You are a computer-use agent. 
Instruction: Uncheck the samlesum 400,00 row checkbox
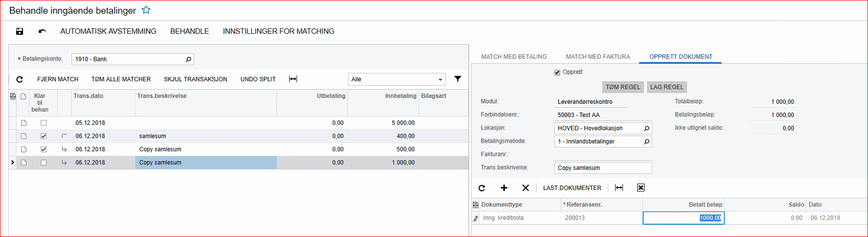click(x=44, y=136)
